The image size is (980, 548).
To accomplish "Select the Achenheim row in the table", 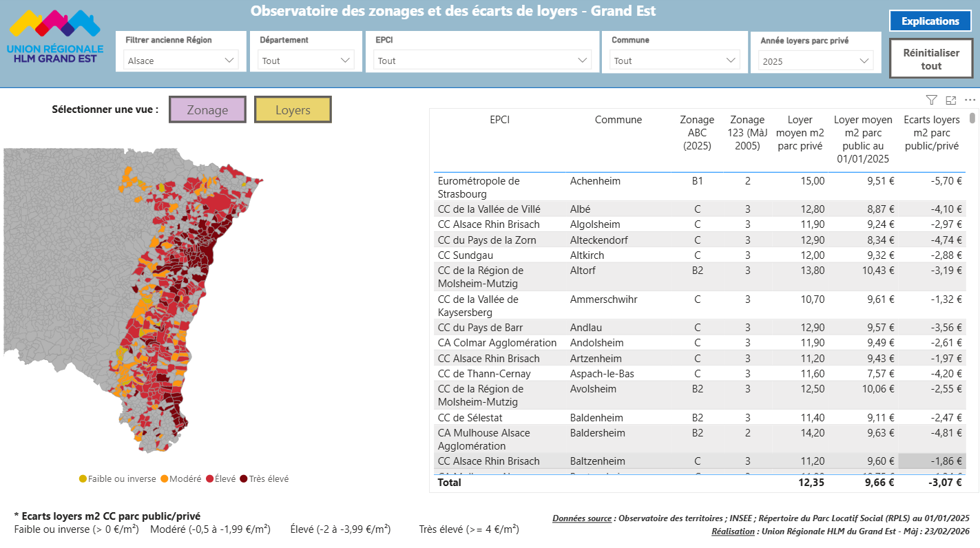I will 595,181.
